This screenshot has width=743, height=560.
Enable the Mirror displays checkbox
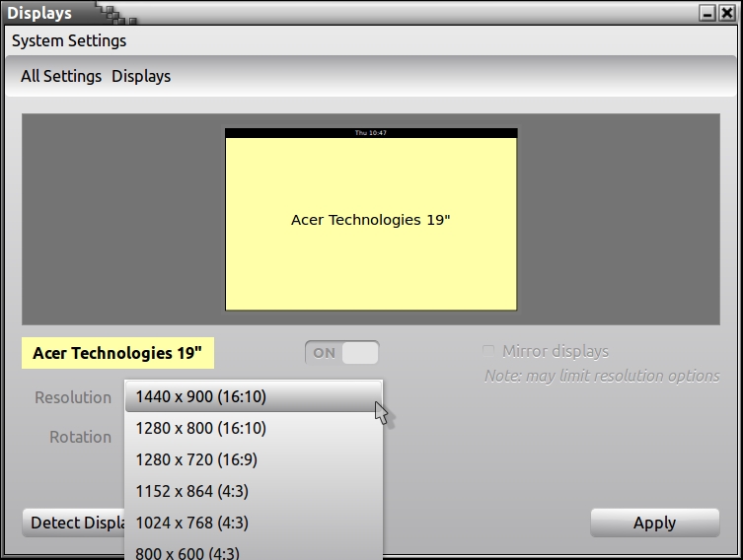tap(488, 351)
